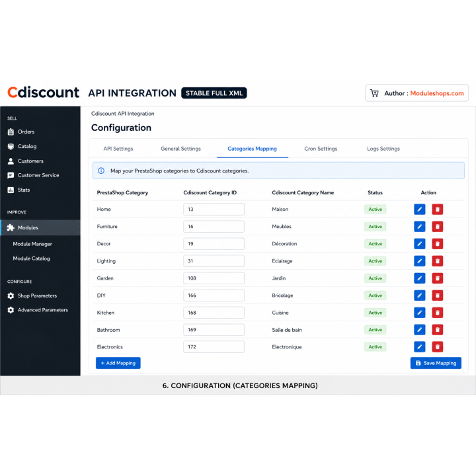Image resolution: width=476 pixels, height=476 pixels.
Task: Focus the Decor category ID field with 19
Action: [214, 244]
